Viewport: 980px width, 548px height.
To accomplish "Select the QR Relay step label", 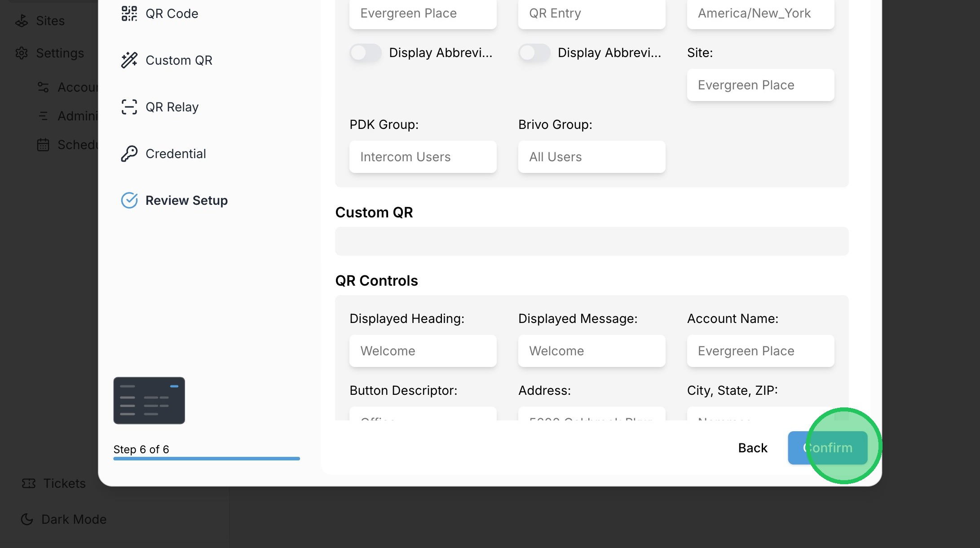I will tap(172, 107).
